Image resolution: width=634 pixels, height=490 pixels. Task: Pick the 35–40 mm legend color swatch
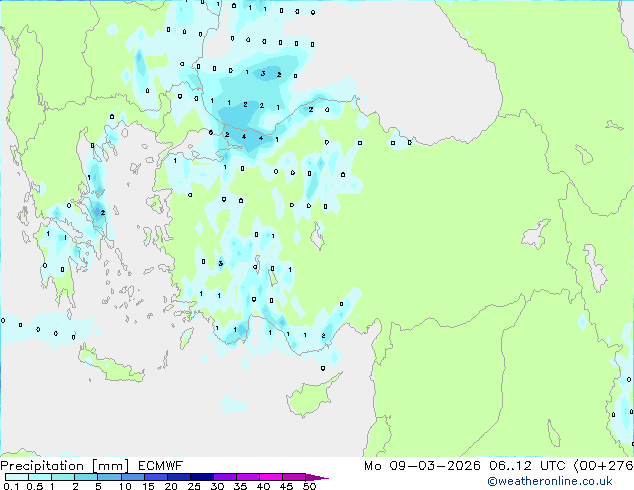pyautogui.click(x=247, y=477)
